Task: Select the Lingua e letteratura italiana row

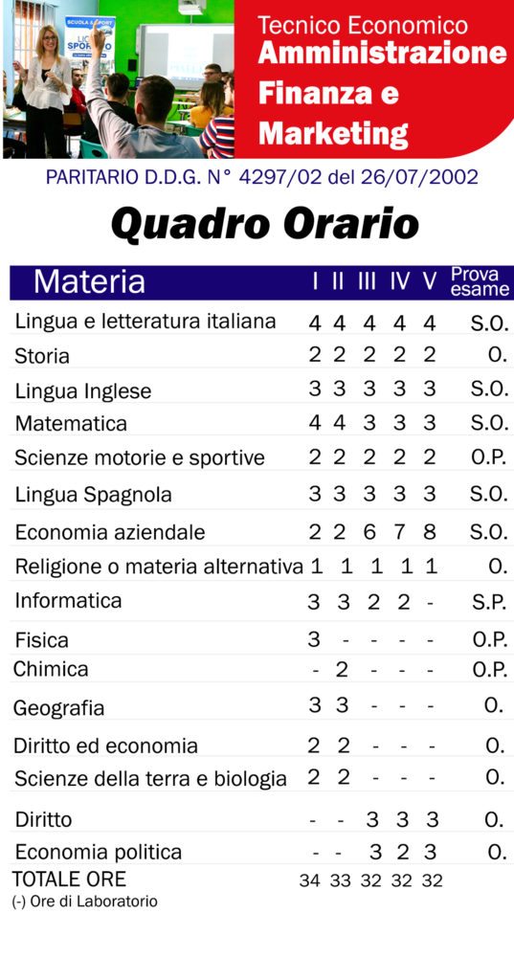Action: click(261, 322)
